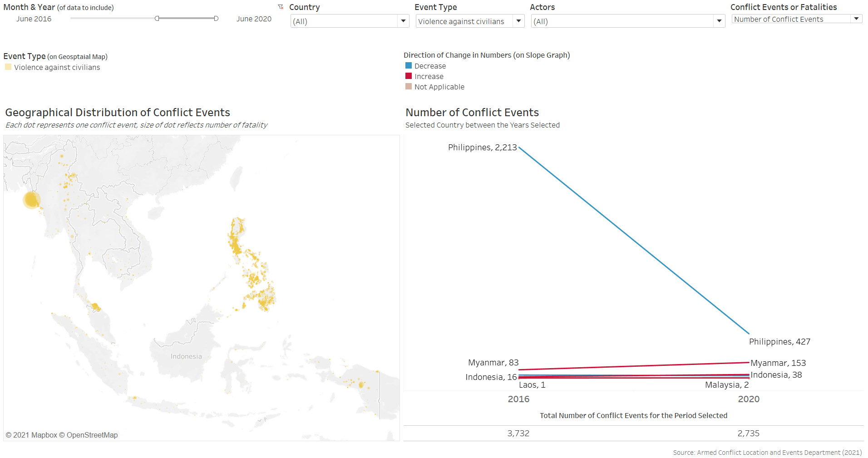868x458 pixels.
Task: Select the red Increase legend swatch
Action: [409, 76]
